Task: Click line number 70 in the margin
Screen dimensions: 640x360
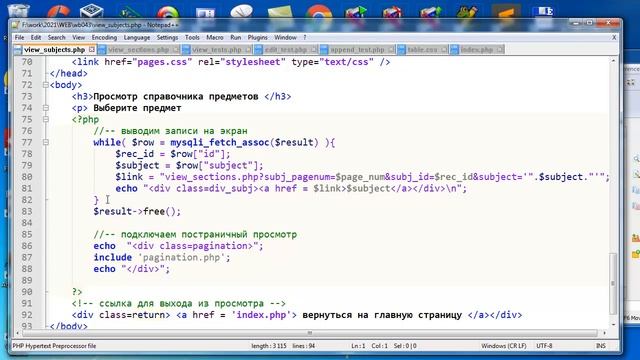Action: pyautogui.click(x=27, y=62)
